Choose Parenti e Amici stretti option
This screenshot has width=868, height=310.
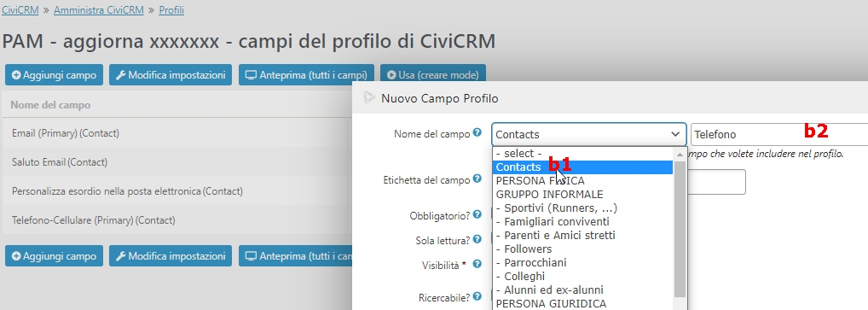point(583,235)
